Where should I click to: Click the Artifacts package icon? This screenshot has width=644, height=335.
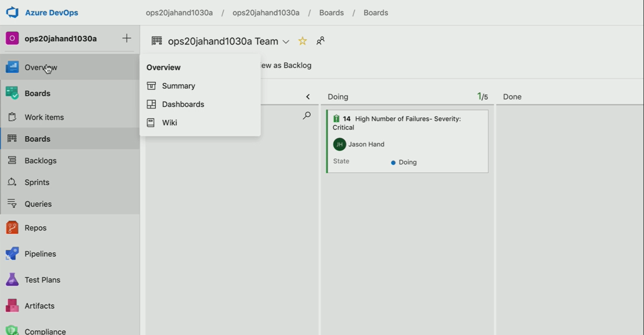pyautogui.click(x=12, y=305)
